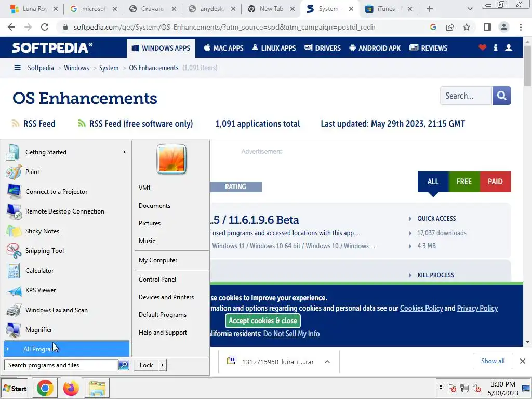Expand All Programs list

pos(66,349)
